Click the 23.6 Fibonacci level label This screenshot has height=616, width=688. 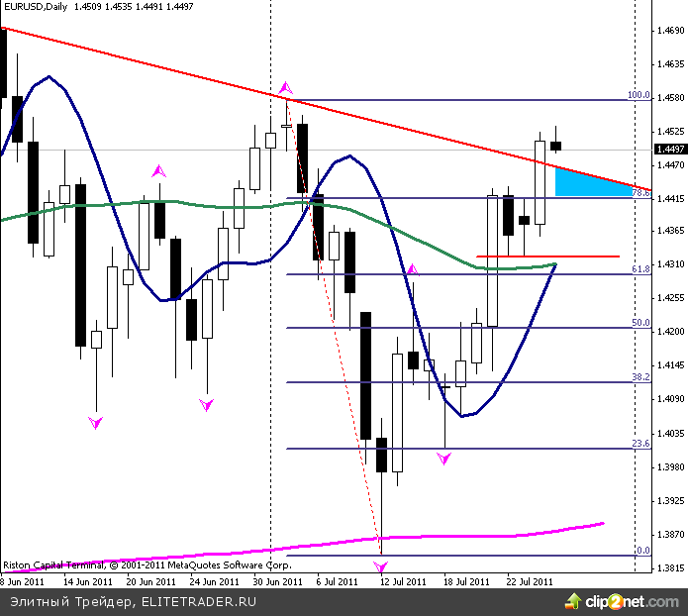(640, 443)
